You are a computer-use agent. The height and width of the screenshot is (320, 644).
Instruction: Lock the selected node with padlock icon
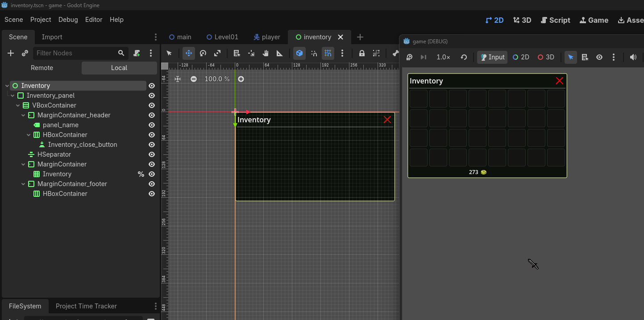[x=362, y=53]
